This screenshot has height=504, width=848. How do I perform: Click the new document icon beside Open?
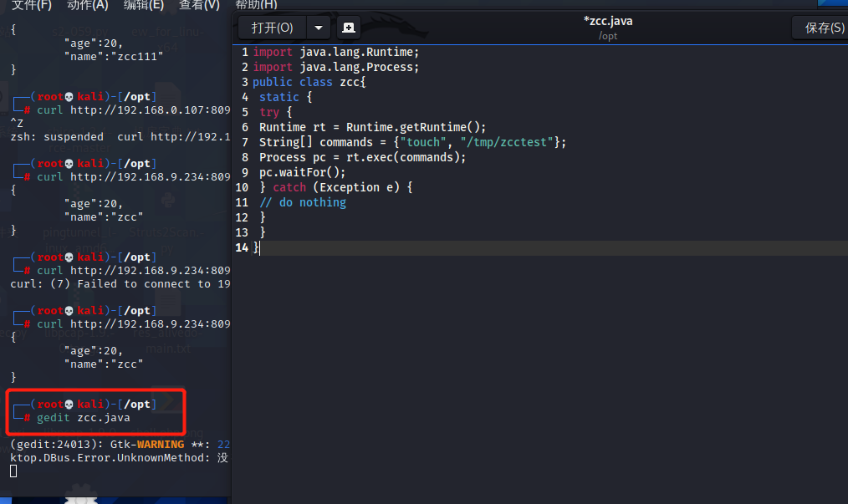349,28
